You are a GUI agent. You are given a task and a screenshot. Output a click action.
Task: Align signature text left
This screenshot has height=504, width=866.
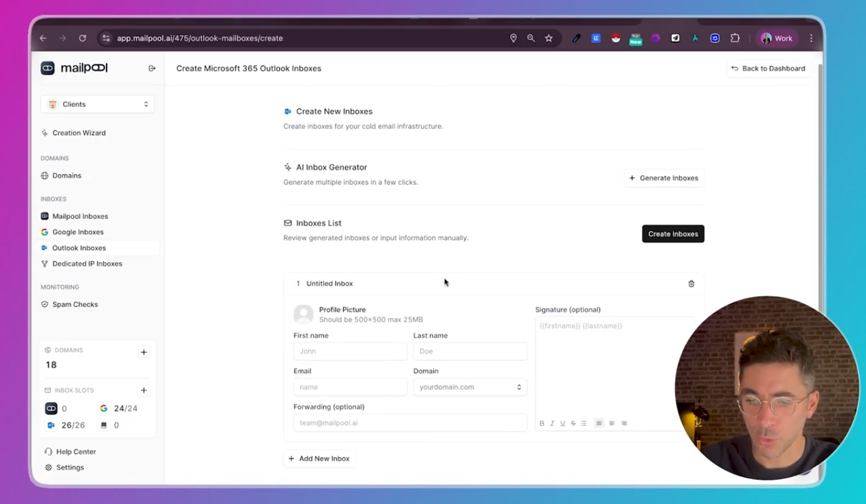coord(599,423)
